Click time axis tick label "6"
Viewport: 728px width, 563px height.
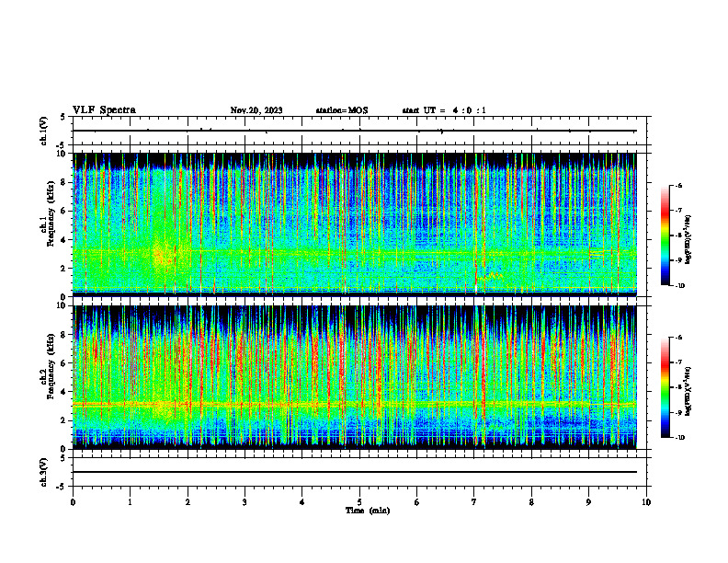click(x=417, y=502)
